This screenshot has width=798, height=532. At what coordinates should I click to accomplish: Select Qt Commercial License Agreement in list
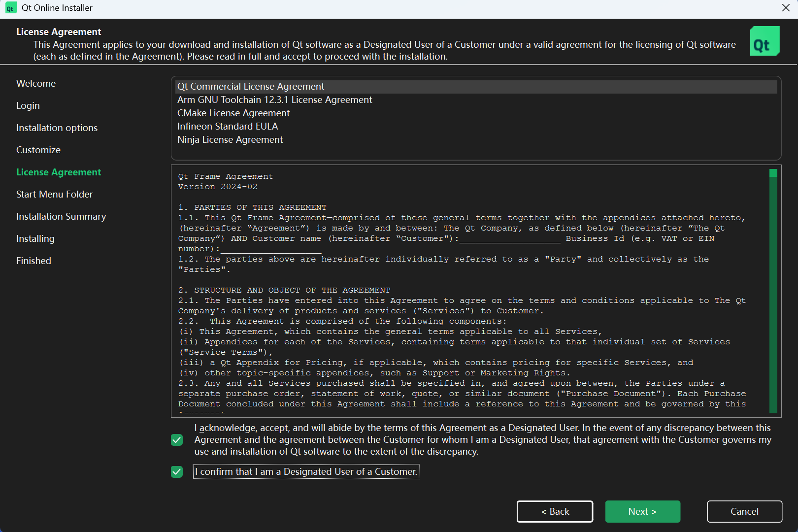click(476, 87)
